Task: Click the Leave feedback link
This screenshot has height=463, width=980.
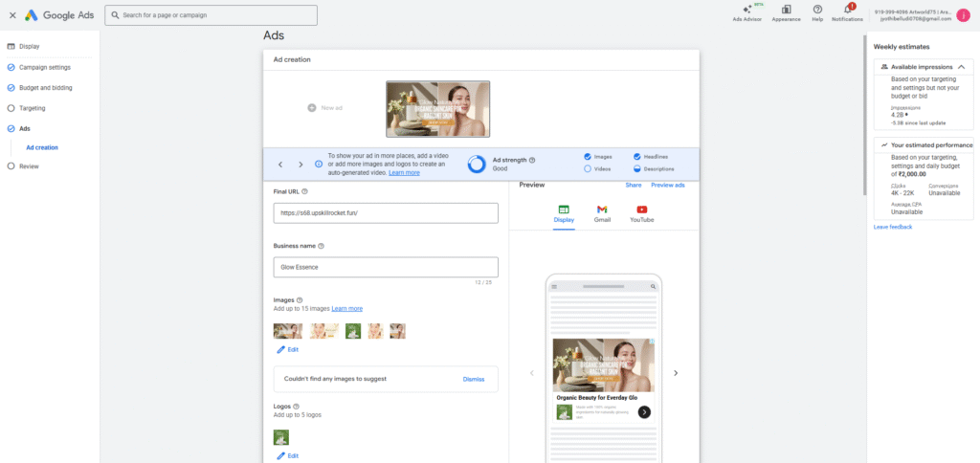Action: pyautogui.click(x=893, y=227)
